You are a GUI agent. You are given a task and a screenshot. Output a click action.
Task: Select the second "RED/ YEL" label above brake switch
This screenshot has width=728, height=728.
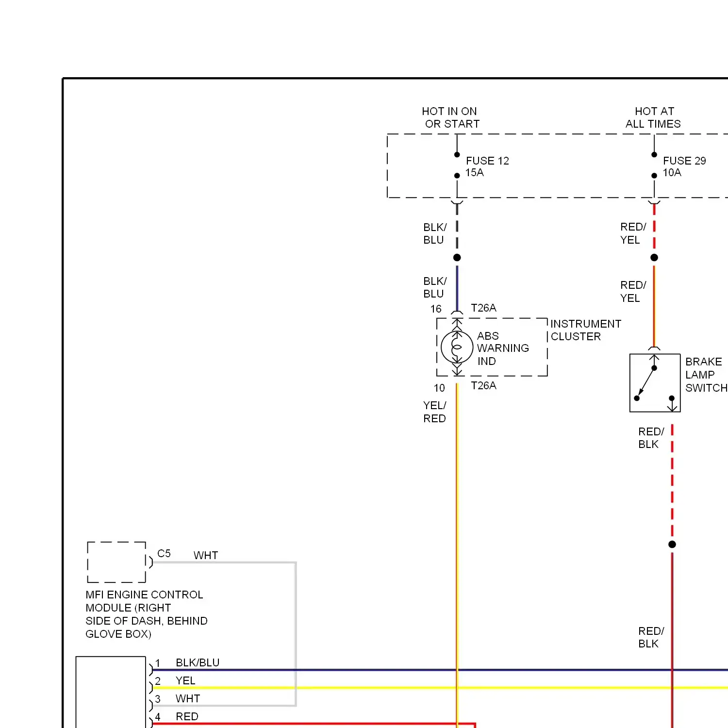633,291
